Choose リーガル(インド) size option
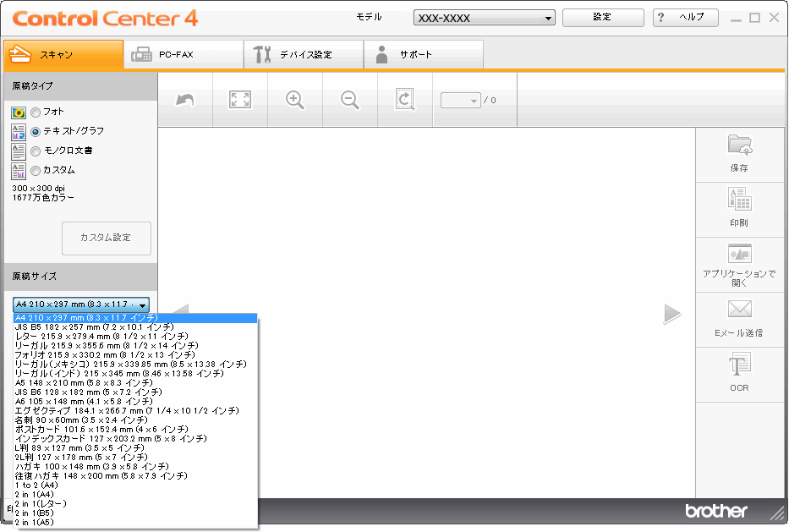 tap(134, 374)
